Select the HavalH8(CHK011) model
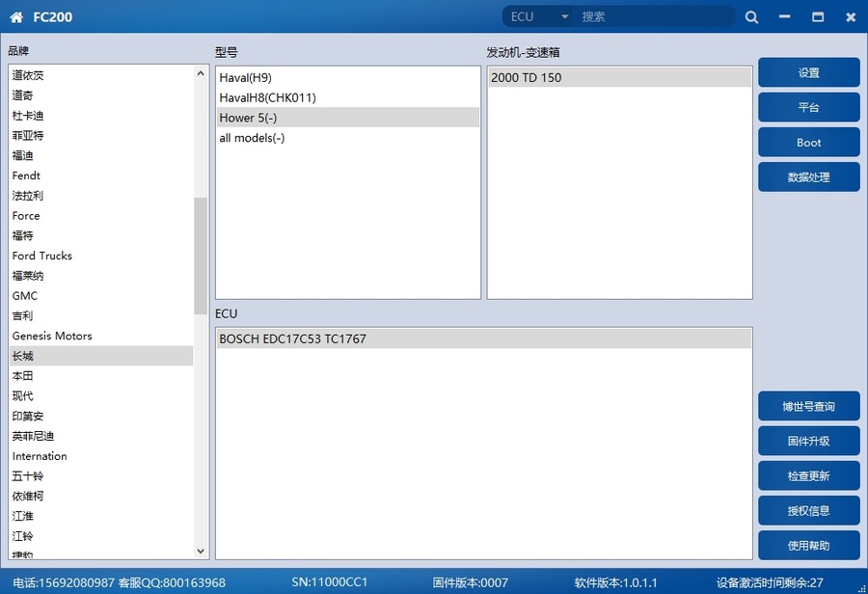 coord(347,97)
